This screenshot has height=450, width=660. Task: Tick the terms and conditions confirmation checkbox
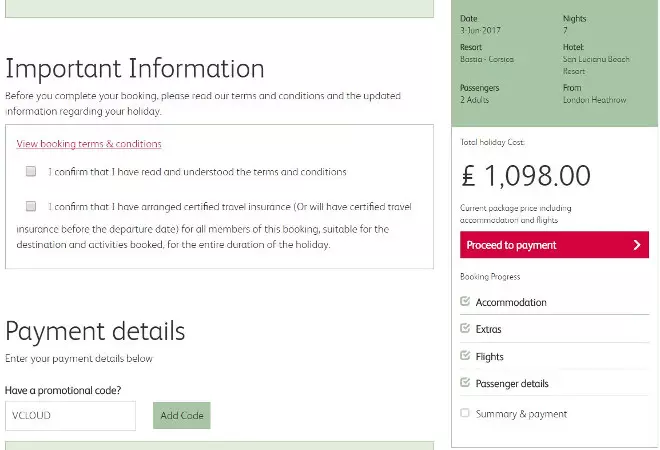click(x=31, y=172)
